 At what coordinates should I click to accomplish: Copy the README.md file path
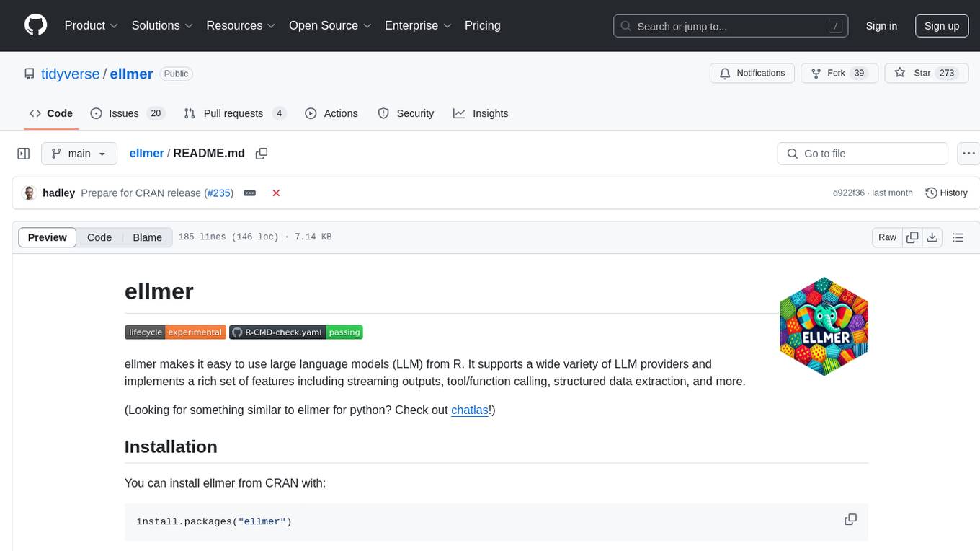click(262, 153)
